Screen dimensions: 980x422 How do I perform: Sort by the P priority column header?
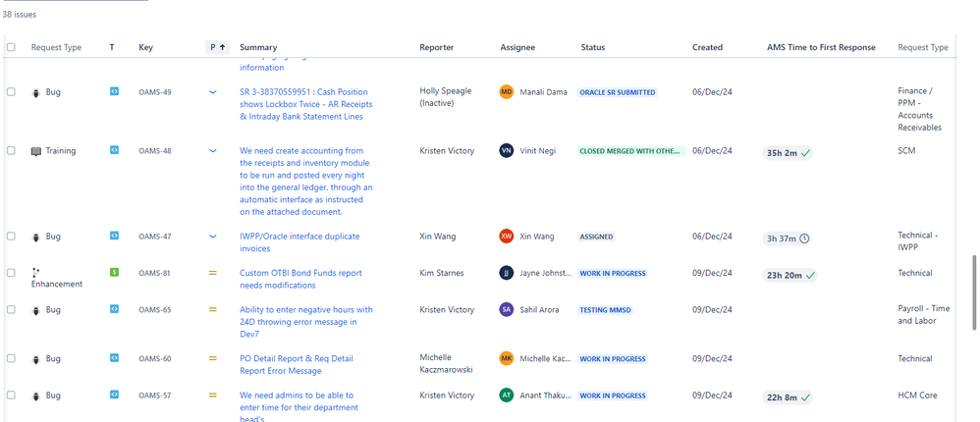coord(218,47)
